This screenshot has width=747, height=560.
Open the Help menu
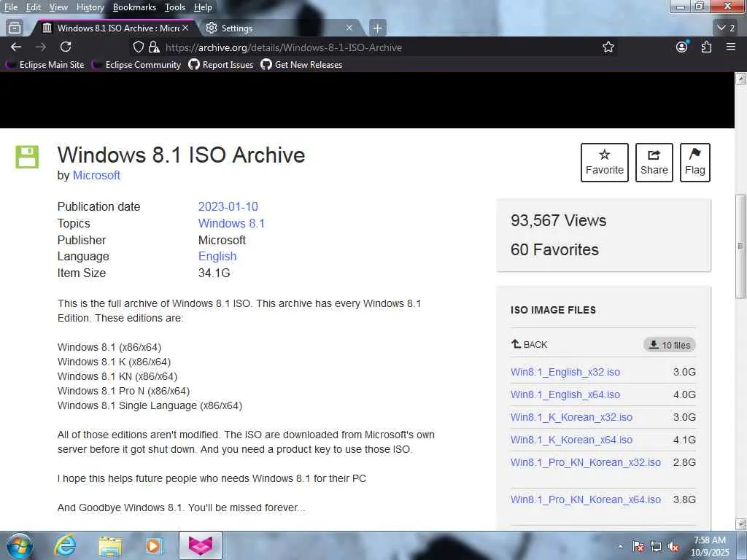pos(203,7)
